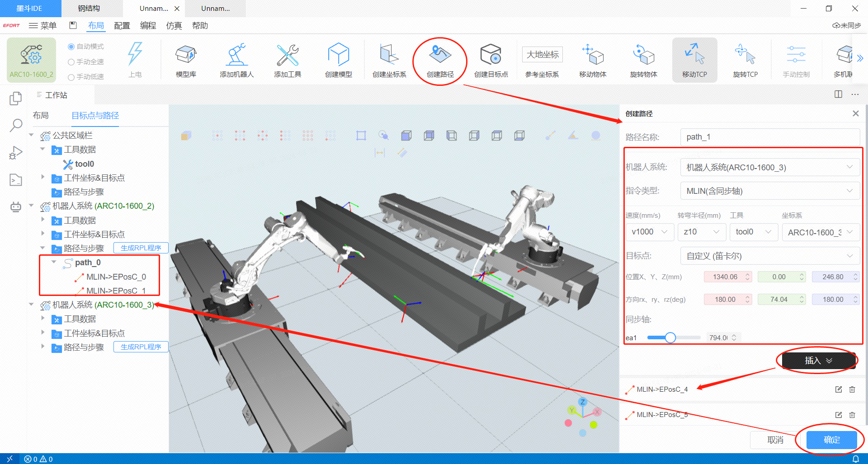Delete the MLIN->EPosC_4 path entry
868x464 pixels.
pyautogui.click(x=852, y=389)
